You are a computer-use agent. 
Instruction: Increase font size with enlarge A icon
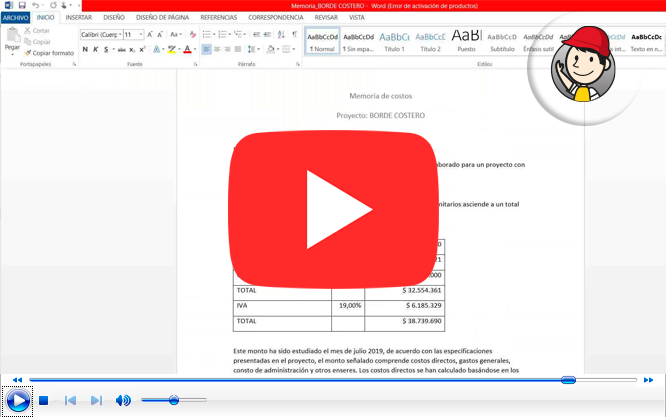150,34
